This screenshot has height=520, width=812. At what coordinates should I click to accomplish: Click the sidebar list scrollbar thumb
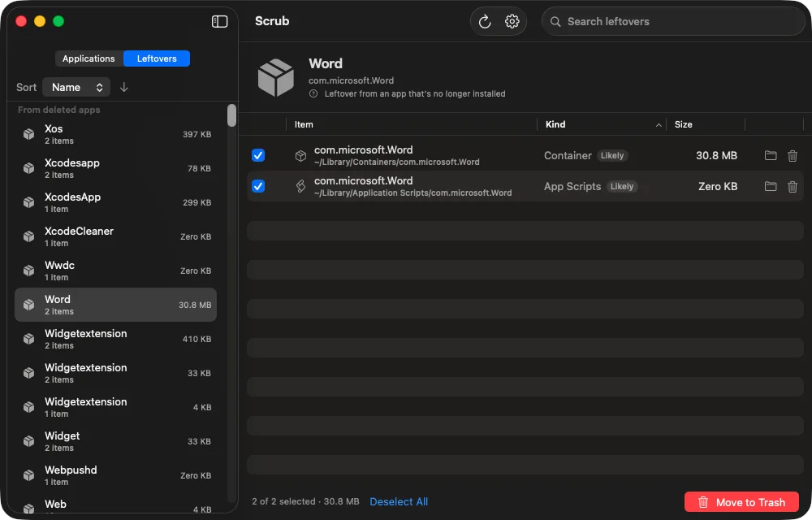pos(231,115)
